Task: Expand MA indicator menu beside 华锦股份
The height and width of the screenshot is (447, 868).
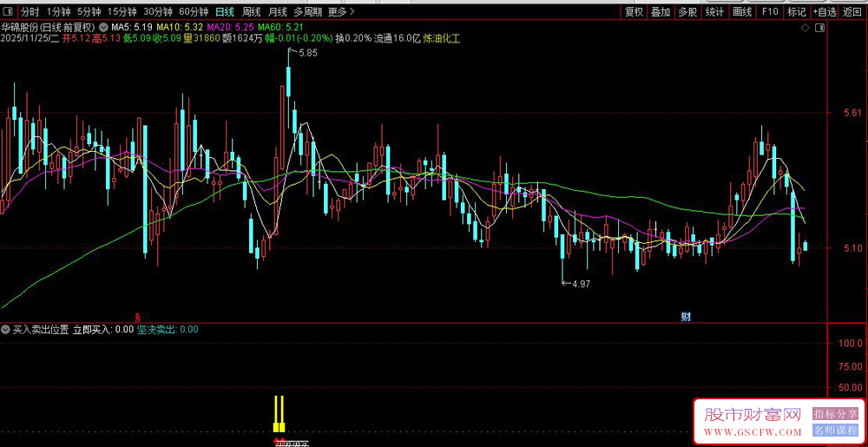Action: pyautogui.click(x=103, y=27)
